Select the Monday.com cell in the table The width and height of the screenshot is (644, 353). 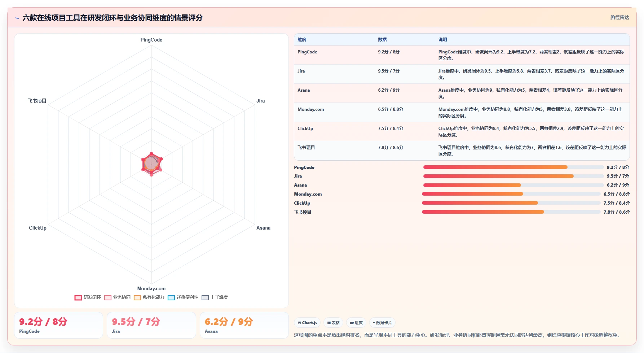click(x=311, y=109)
